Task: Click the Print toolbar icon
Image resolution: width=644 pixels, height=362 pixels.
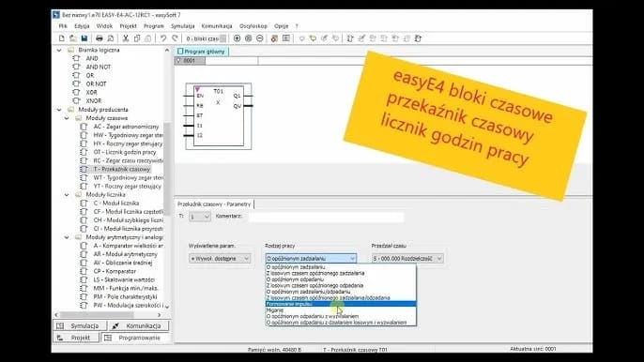Action: 99,38
